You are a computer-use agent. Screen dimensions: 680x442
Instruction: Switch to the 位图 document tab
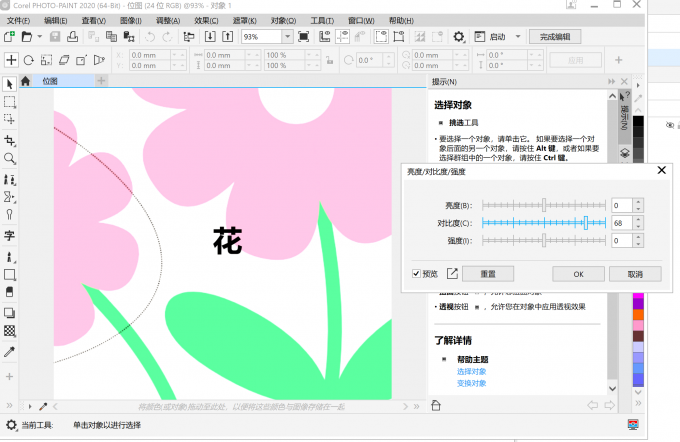click(x=63, y=81)
